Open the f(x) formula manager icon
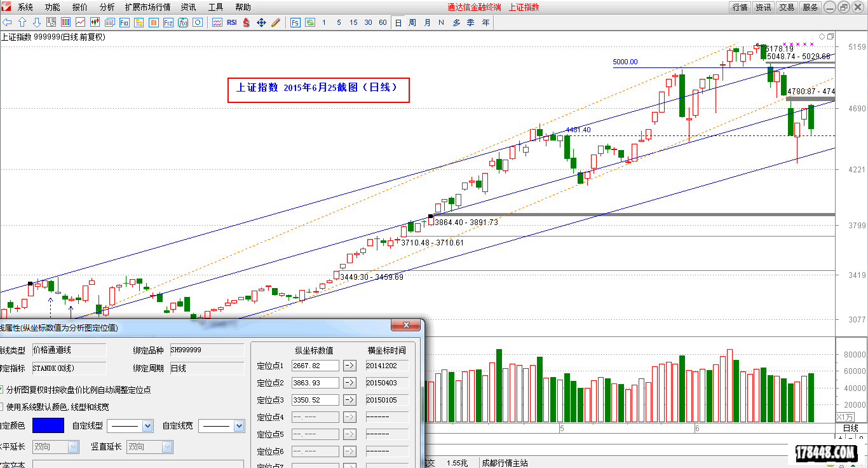The image size is (868, 468). [x=183, y=22]
